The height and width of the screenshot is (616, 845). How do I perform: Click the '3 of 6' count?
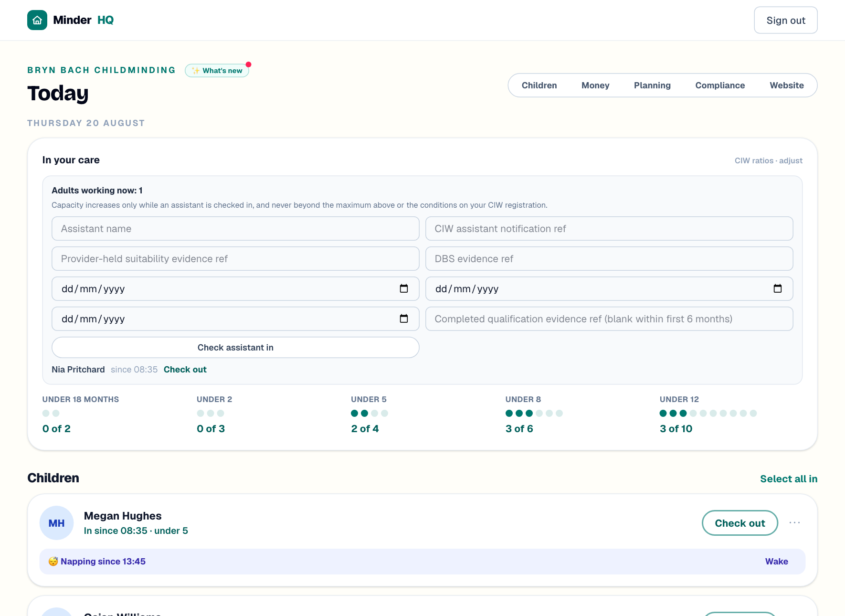[x=519, y=429]
